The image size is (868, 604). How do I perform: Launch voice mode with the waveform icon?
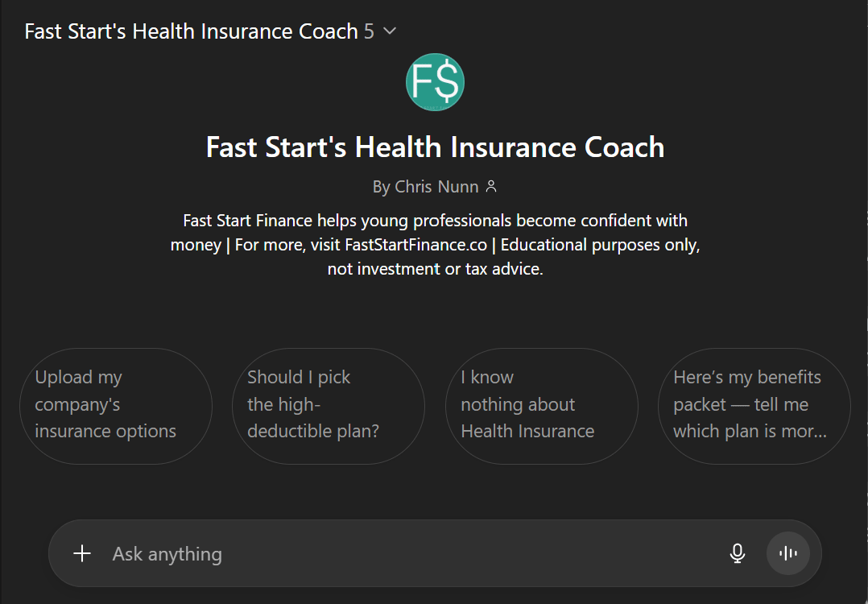pos(787,553)
